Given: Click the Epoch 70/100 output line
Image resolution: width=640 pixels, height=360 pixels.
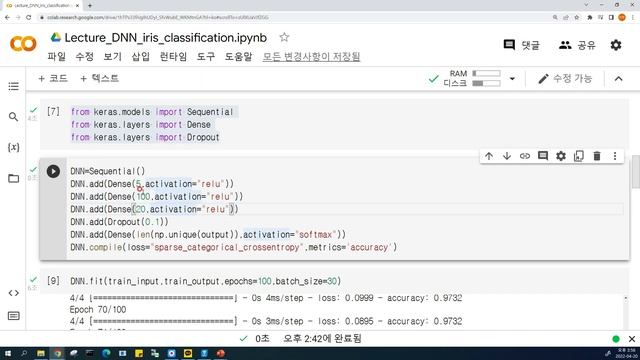Looking at the screenshot, I should (x=98, y=309).
